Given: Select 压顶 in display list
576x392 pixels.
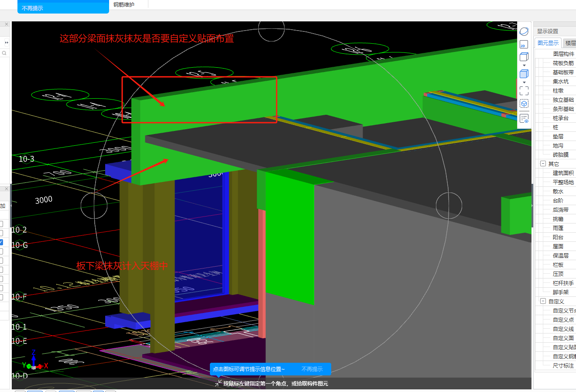Looking at the screenshot, I should [x=558, y=274].
